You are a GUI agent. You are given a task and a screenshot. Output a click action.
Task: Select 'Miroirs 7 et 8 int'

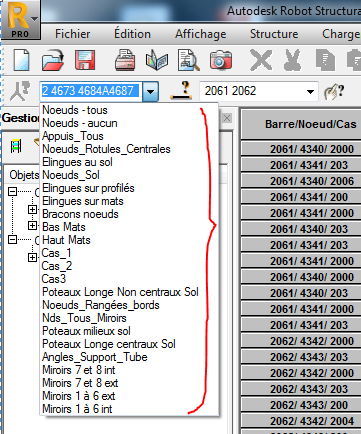(x=129, y=370)
